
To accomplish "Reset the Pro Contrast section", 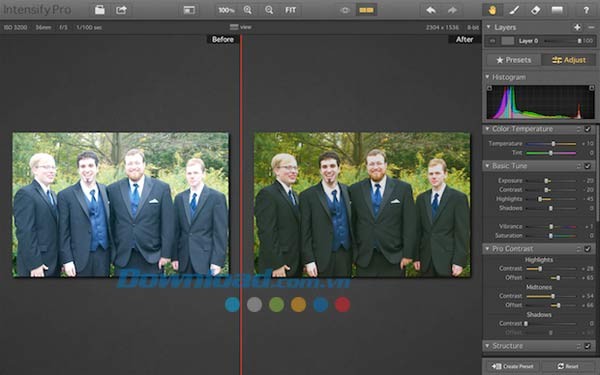I will [579, 249].
